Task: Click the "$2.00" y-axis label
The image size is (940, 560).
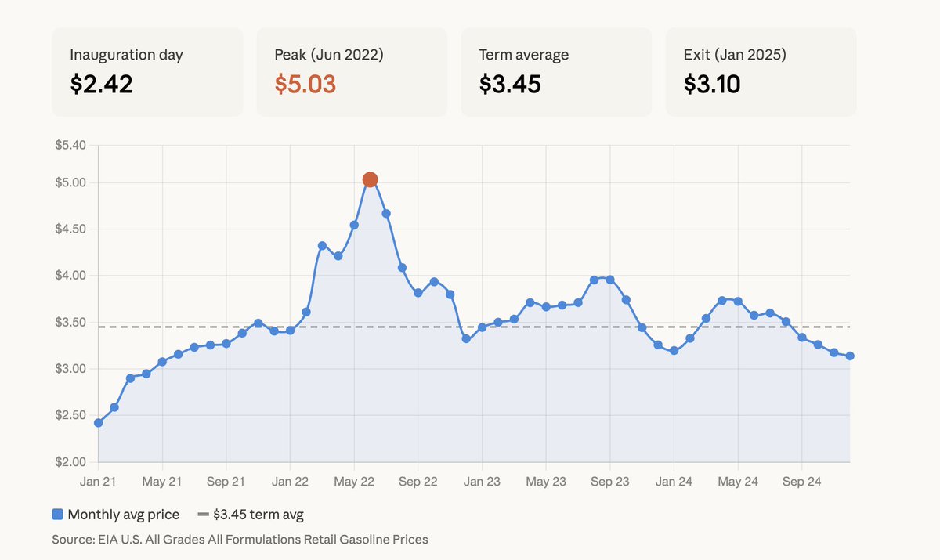Action: (70, 461)
